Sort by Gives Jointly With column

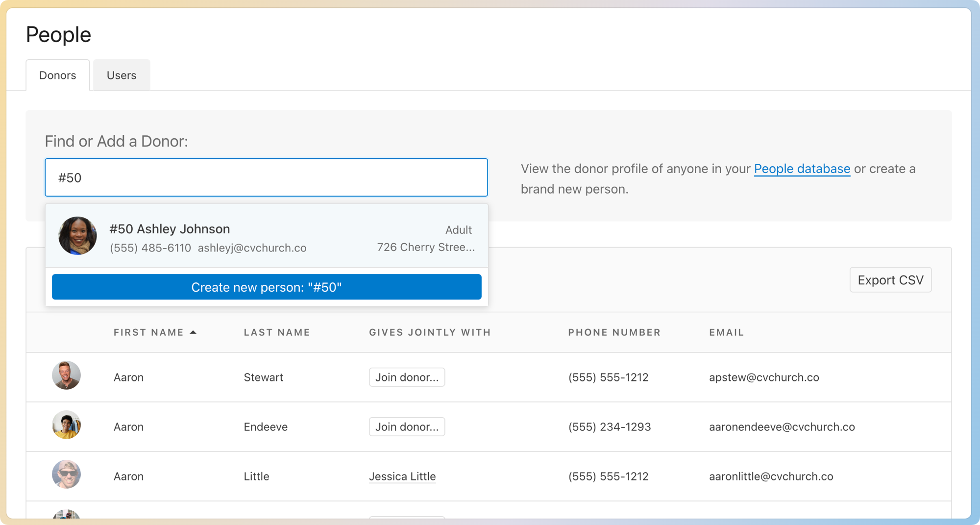point(430,332)
